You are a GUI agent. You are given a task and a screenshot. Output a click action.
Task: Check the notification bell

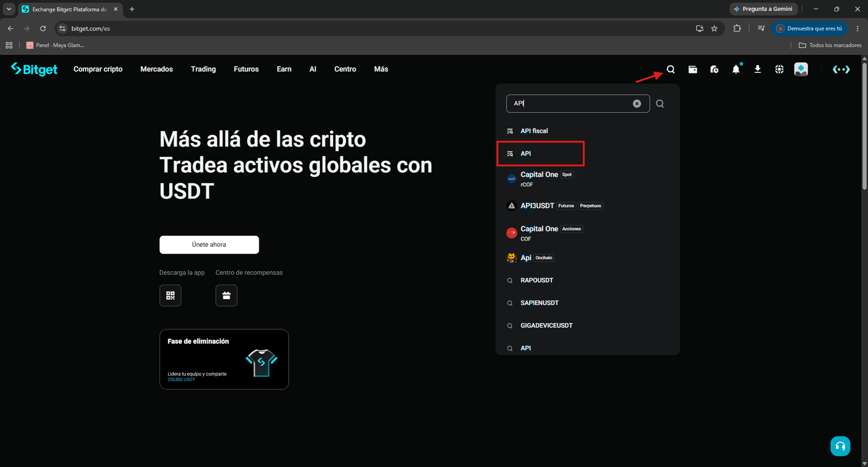point(736,69)
